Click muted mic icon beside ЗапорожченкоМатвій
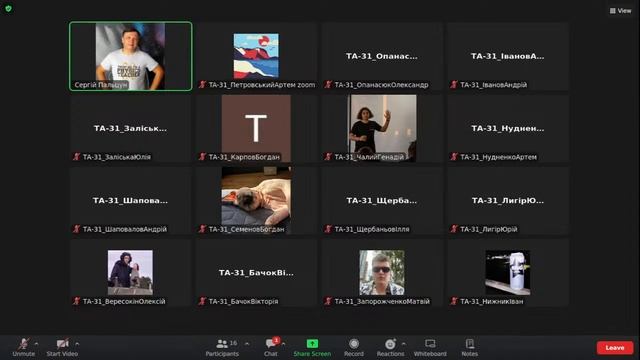Screen dimensions: 640x360 [328, 301]
